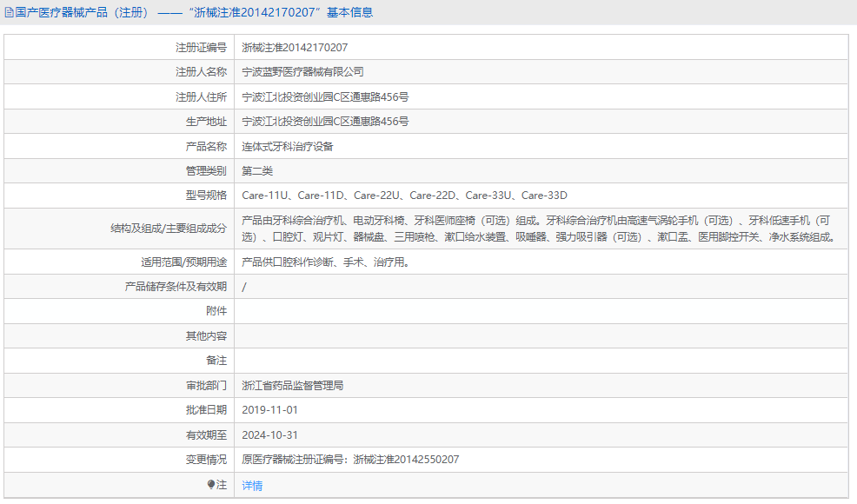
Task: Click storage condition value slash
Action: (x=243, y=287)
